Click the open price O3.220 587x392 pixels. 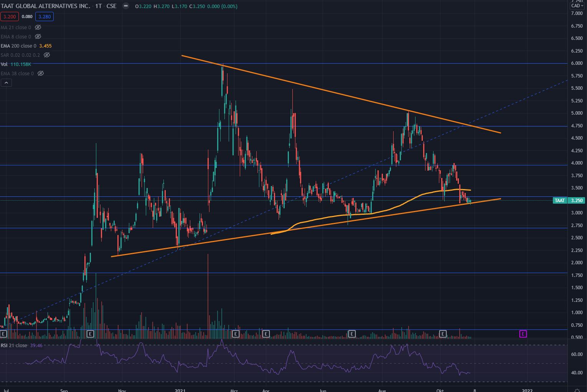coord(144,6)
